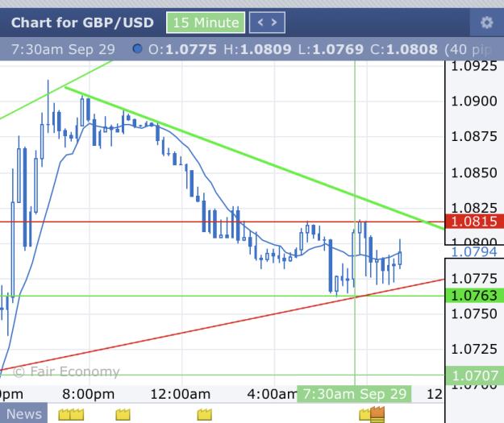Open chart settings gear icon
Viewport: 504px width, 423px height.
[x=486, y=23]
